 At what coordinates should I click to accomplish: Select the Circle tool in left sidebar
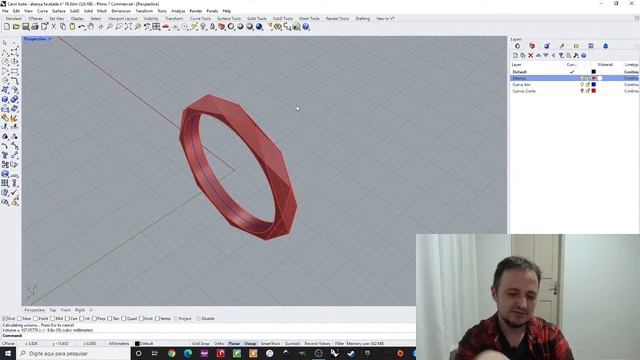5,62
